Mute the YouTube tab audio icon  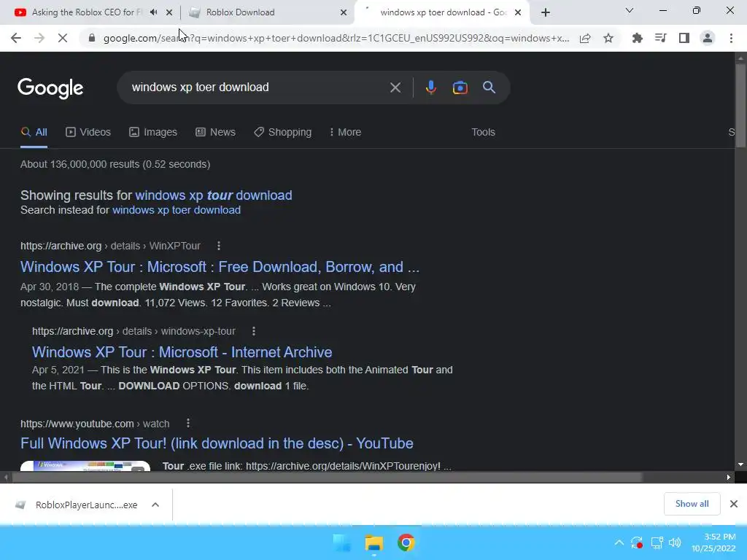pos(153,12)
